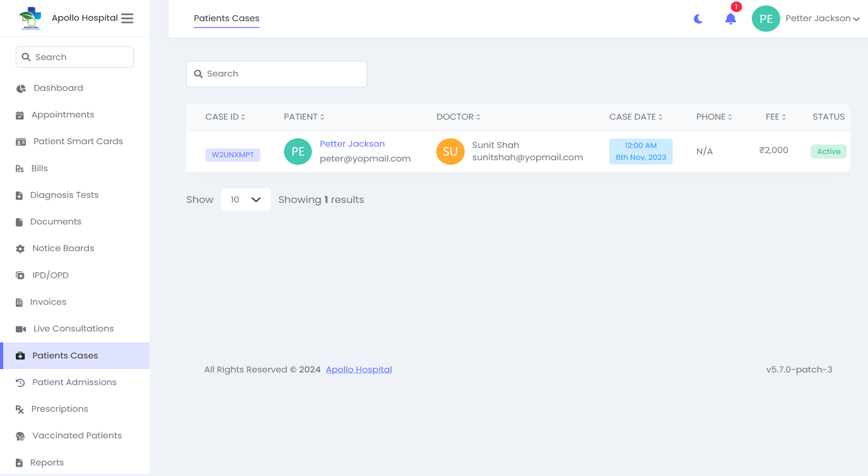This screenshot has height=476, width=868.
Task: Click the Apollo Hospital footer link
Action: pyautogui.click(x=359, y=369)
